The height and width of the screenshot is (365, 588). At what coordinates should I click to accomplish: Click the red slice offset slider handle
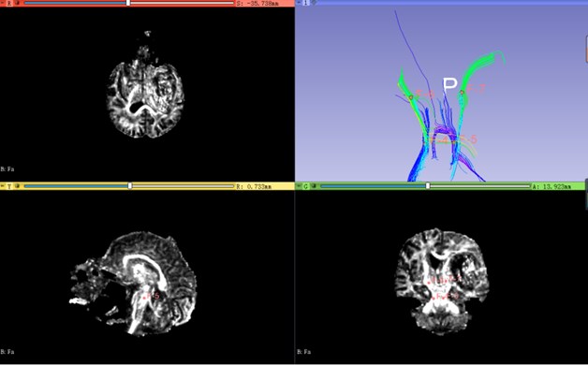point(128,3)
